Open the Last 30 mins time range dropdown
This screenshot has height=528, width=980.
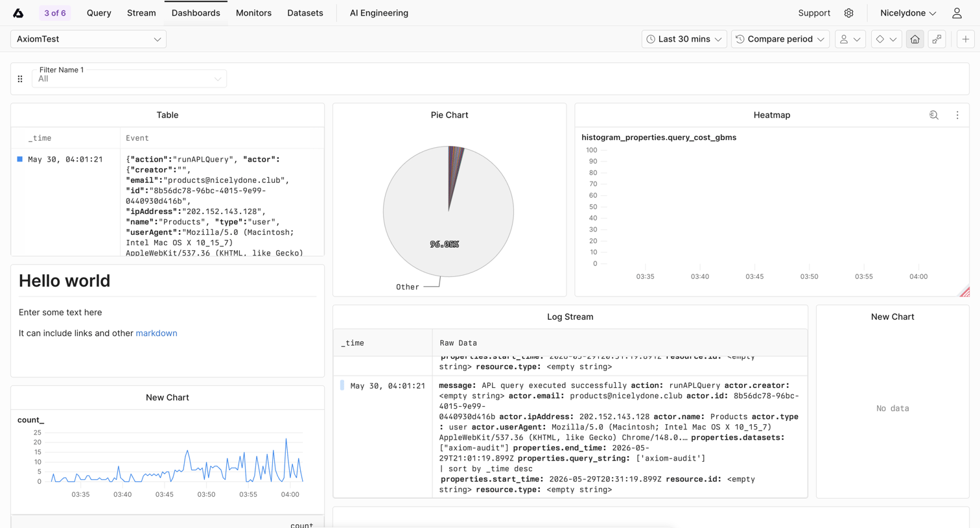point(684,39)
